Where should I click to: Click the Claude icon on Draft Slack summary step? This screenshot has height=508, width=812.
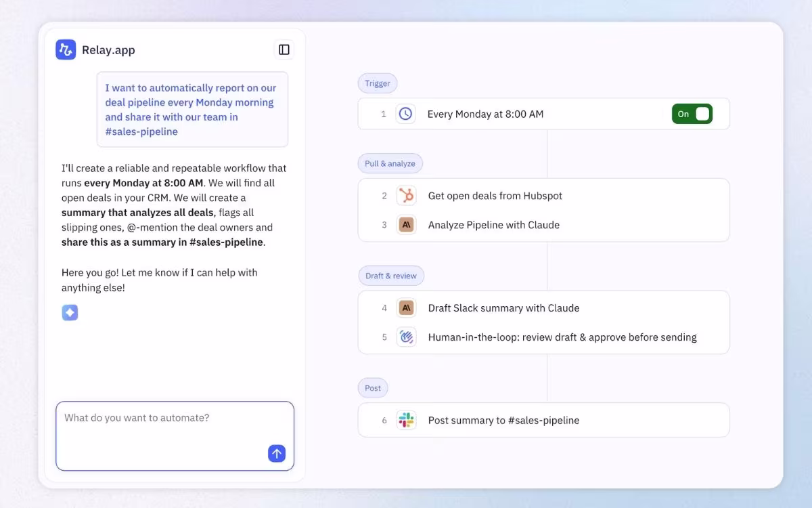pyautogui.click(x=406, y=308)
